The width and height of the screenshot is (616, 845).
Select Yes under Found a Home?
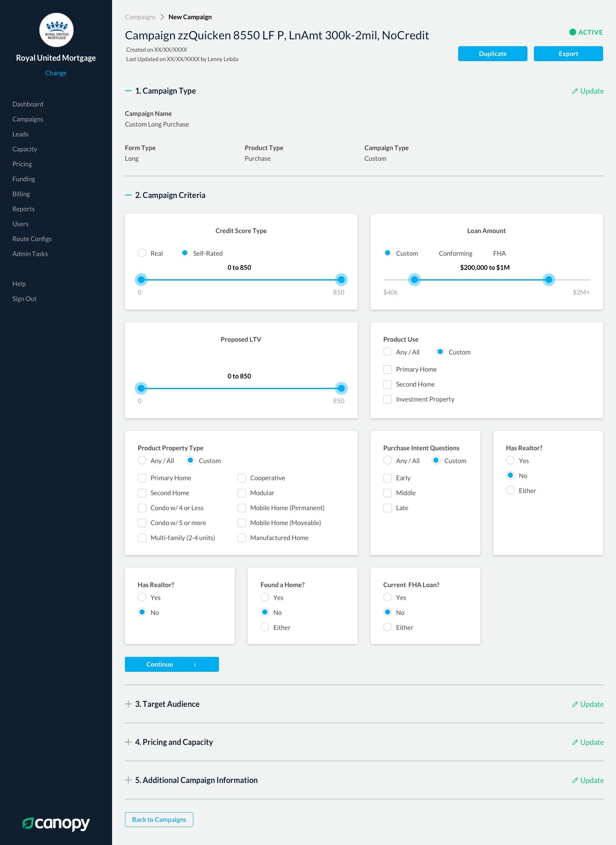[x=265, y=597]
